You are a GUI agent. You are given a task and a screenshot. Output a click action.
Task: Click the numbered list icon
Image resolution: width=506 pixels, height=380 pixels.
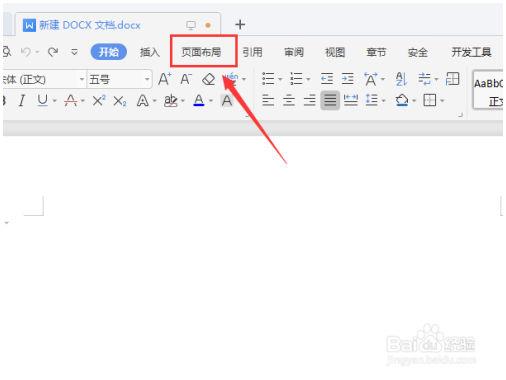pyautogui.click(x=296, y=79)
